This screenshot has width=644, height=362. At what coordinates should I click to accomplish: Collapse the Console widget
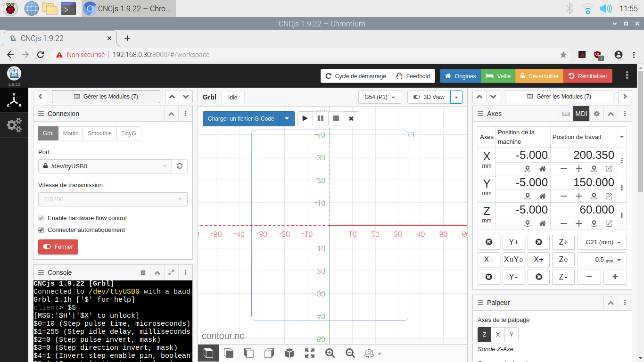tap(157, 272)
